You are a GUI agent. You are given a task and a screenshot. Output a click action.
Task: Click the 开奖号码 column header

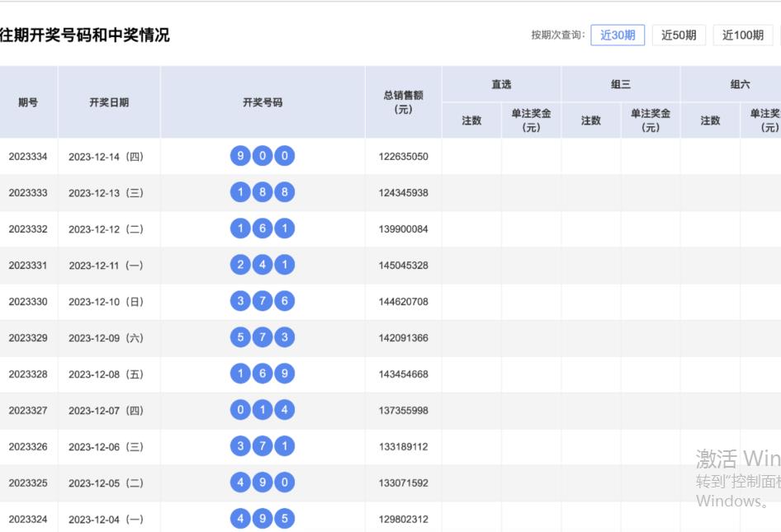[263, 102]
